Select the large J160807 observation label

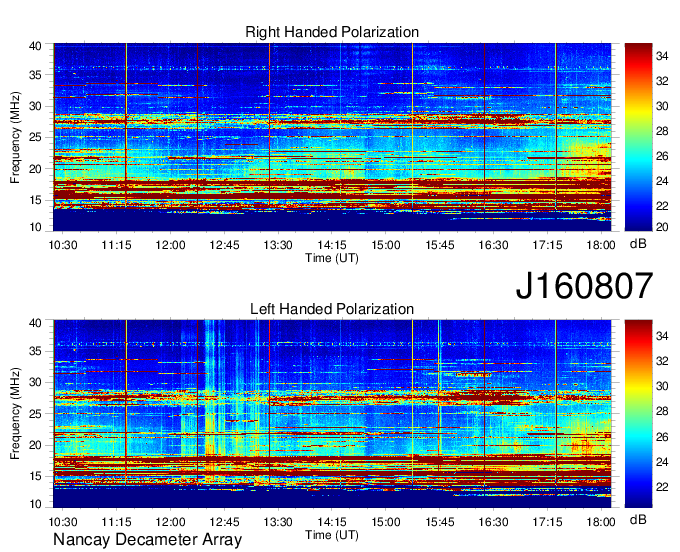(x=584, y=286)
